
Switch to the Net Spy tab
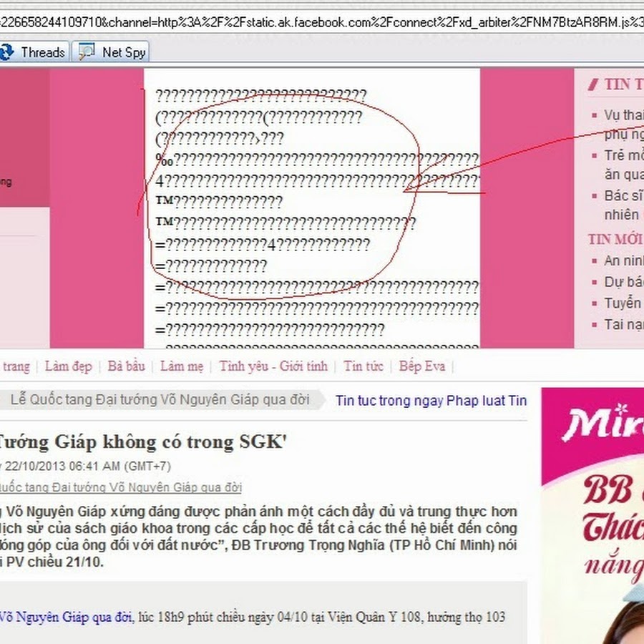(110, 52)
